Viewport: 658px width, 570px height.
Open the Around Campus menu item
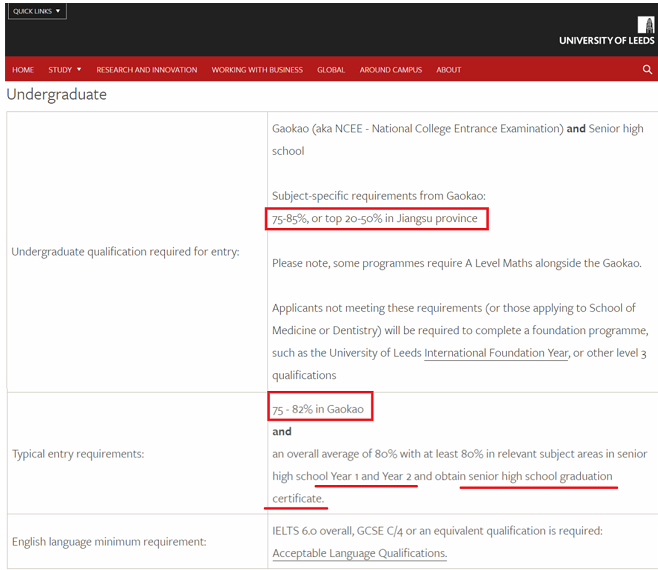click(x=391, y=70)
